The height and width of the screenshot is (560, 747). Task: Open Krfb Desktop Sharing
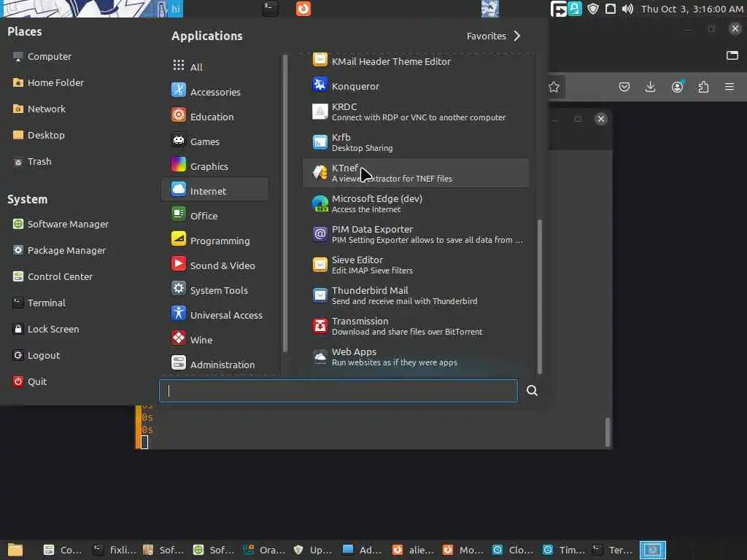tap(415, 142)
